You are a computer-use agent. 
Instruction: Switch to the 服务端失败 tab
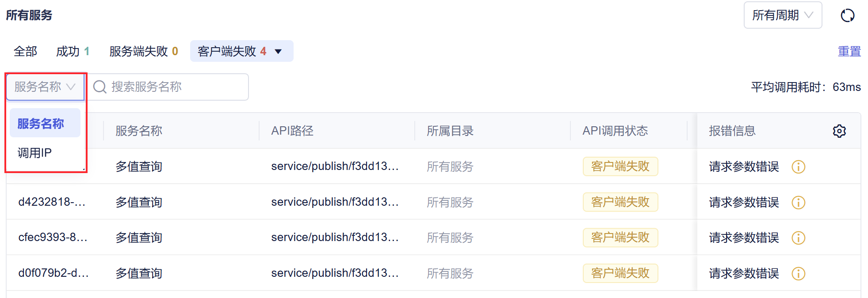click(x=144, y=52)
